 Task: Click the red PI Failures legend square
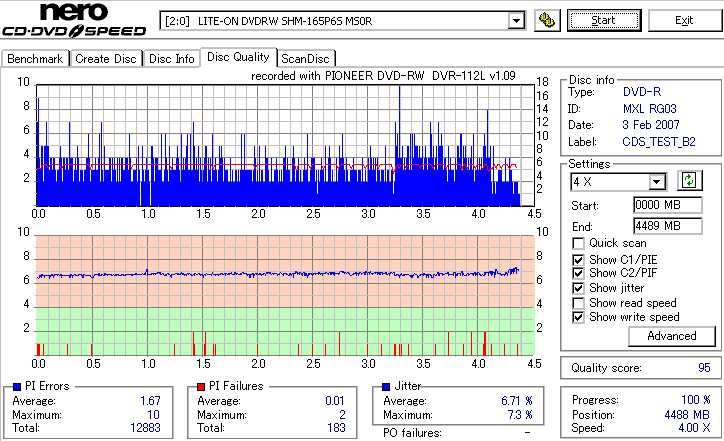click(201, 387)
